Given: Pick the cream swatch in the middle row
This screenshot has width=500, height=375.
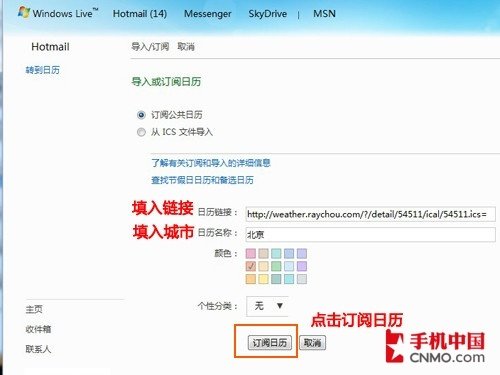Looking at the screenshot, I should click(263, 266).
